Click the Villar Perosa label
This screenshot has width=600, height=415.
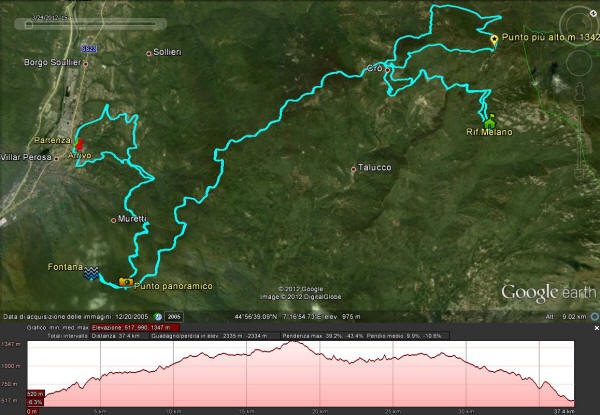(x=26, y=157)
